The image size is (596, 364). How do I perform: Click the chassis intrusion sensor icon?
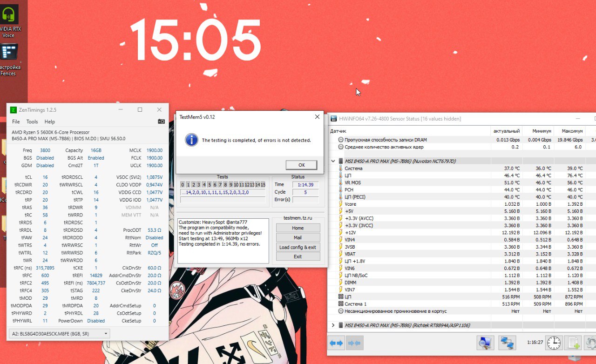[341, 311]
